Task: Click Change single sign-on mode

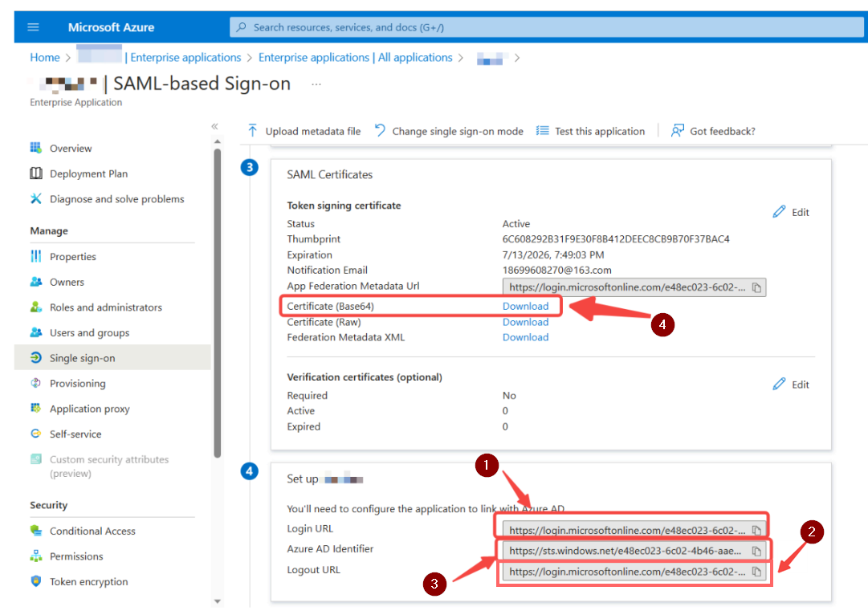Action: click(449, 131)
